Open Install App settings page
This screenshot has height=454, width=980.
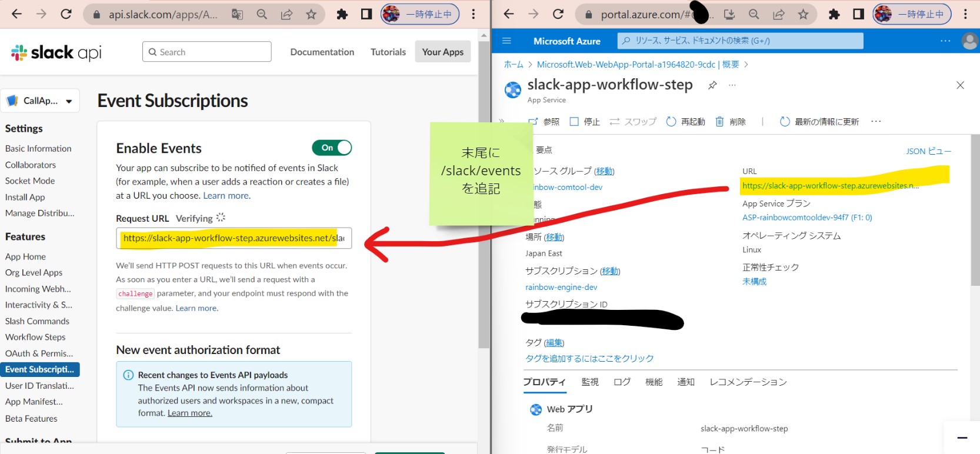[25, 198]
